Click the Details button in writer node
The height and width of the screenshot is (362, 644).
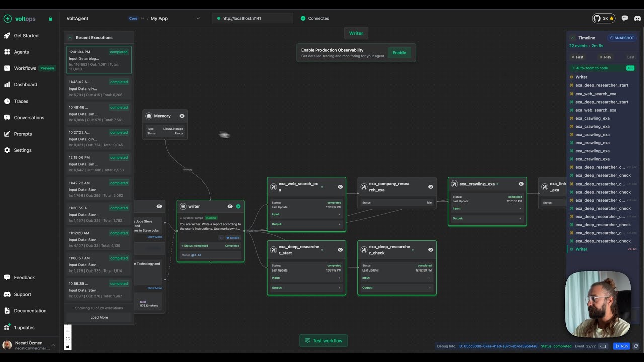coord(233,238)
